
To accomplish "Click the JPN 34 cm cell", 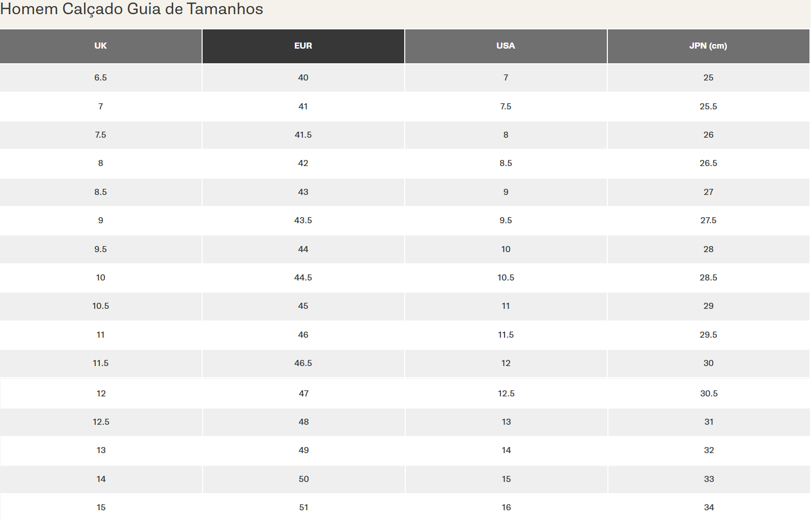I will coord(709,507).
